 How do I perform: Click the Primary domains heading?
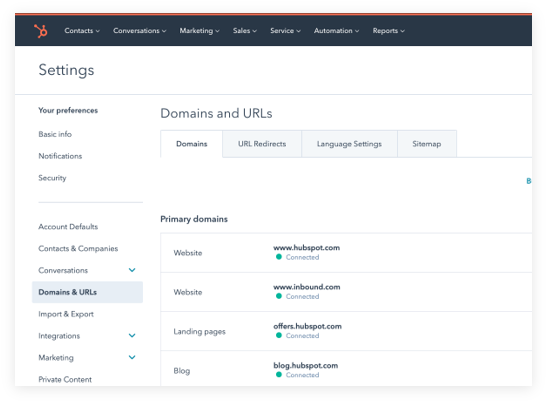coord(194,219)
